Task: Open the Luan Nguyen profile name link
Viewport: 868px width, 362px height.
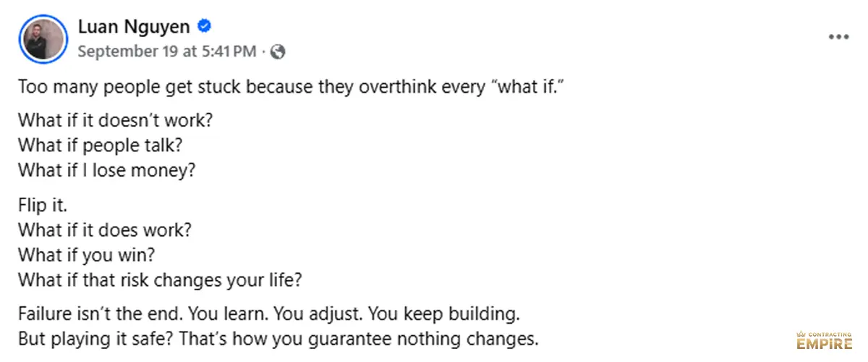Action: [x=134, y=28]
